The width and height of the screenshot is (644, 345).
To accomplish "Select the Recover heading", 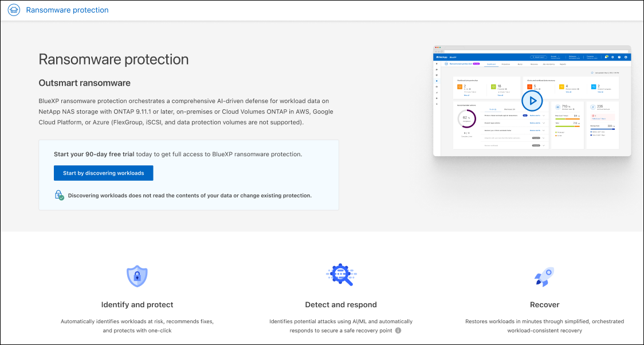I will (x=544, y=305).
